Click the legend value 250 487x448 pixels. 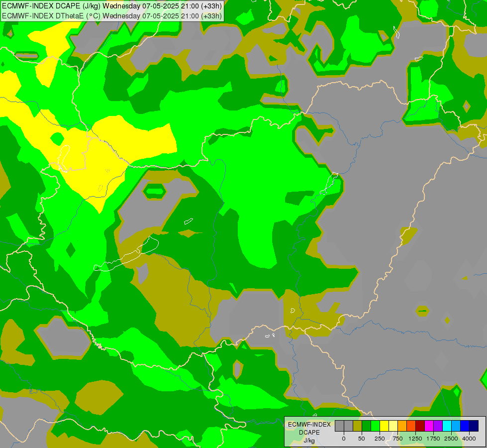tap(380, 439)
